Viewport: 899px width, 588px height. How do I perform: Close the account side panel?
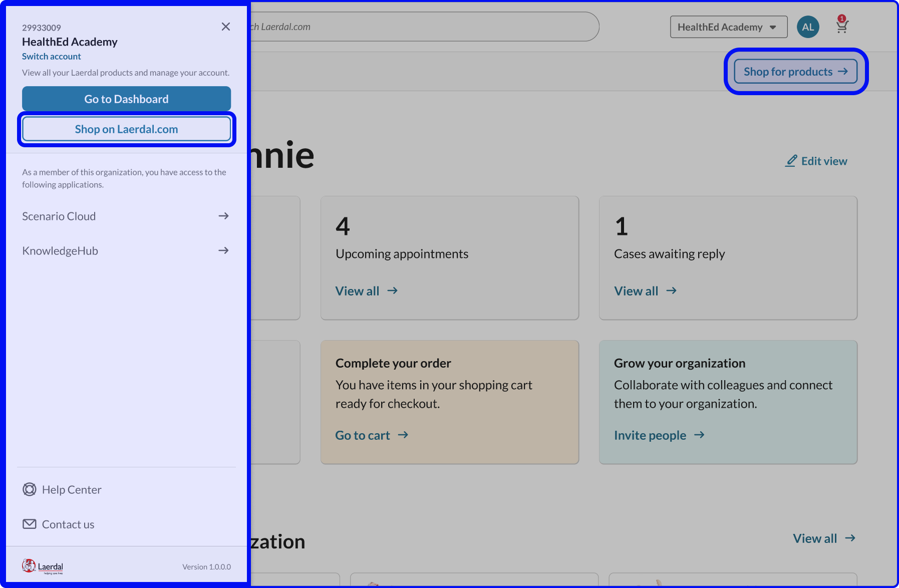pyautogui.click(x=226, y=27)
